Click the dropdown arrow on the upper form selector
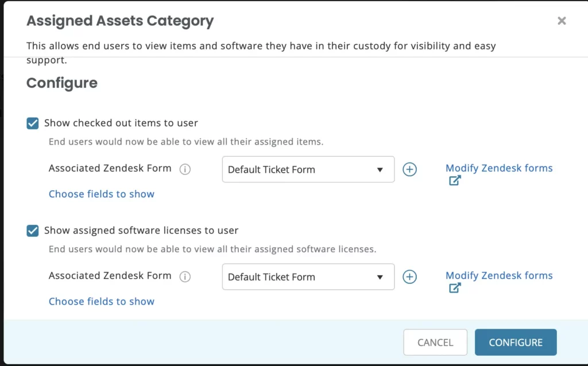Screen dimensions: 588x366 [380, 169]
